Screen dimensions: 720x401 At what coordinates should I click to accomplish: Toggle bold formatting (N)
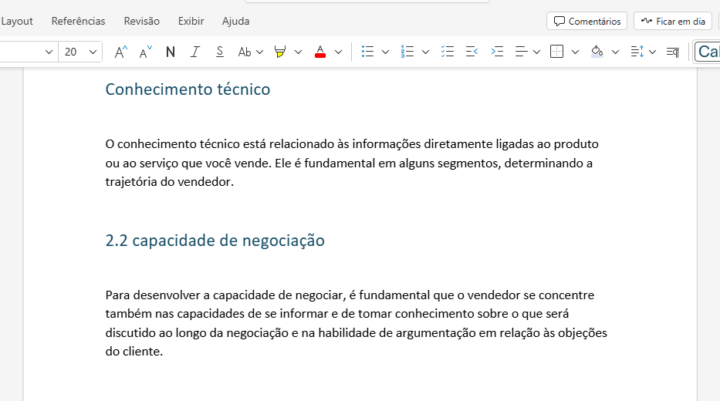coord(170,51)
